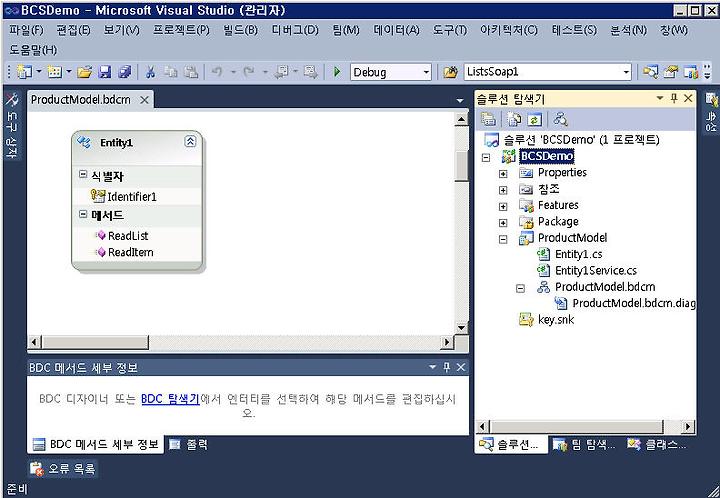Pin the BDC method details panel

(x=446, y=367)
